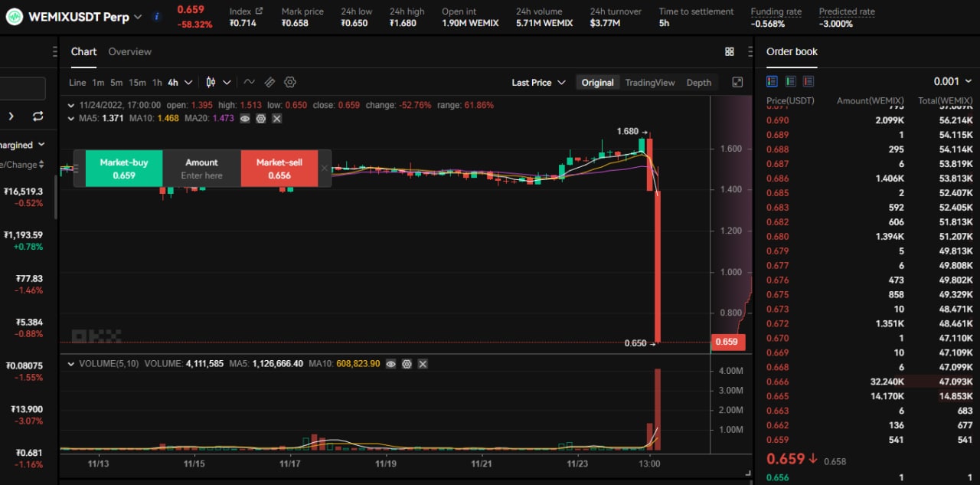Click order book price 0.690 row

pos(869,120)
